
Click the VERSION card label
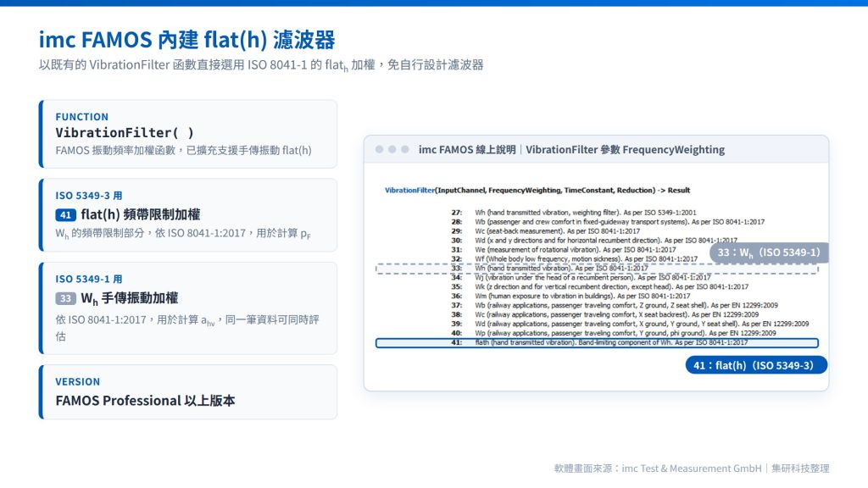click(78, 382)
